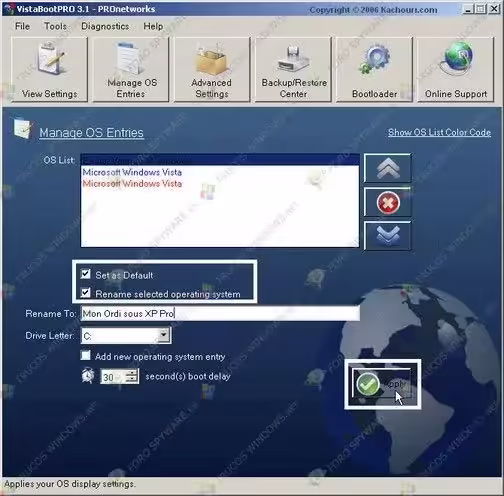Delete selected OS entry with red X

[x=388, y=202]
